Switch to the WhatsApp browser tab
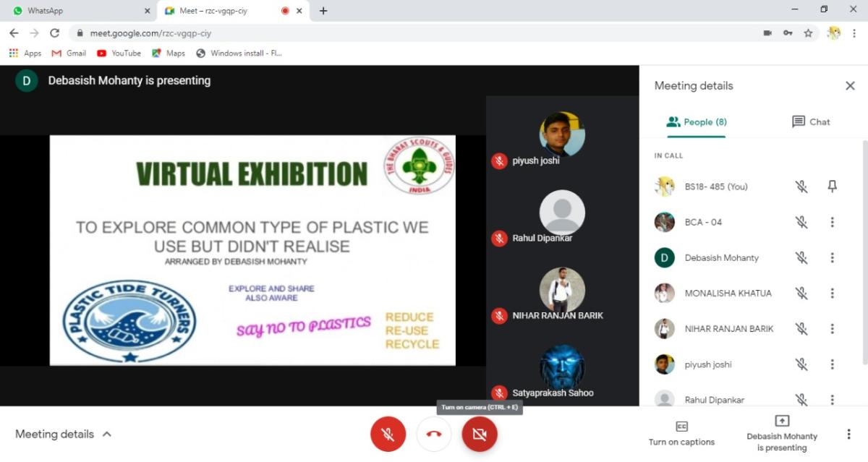The image size is (868, 462). 78,11
